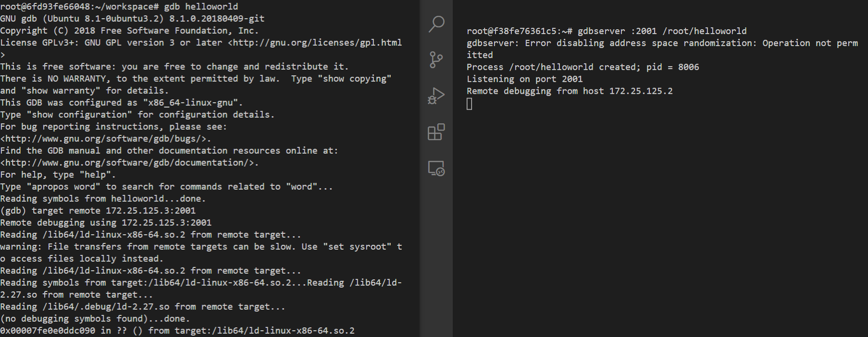Click the address 0x00007fe0e0ddc090
Screen dimensions: 868x337
pos(48,331)
